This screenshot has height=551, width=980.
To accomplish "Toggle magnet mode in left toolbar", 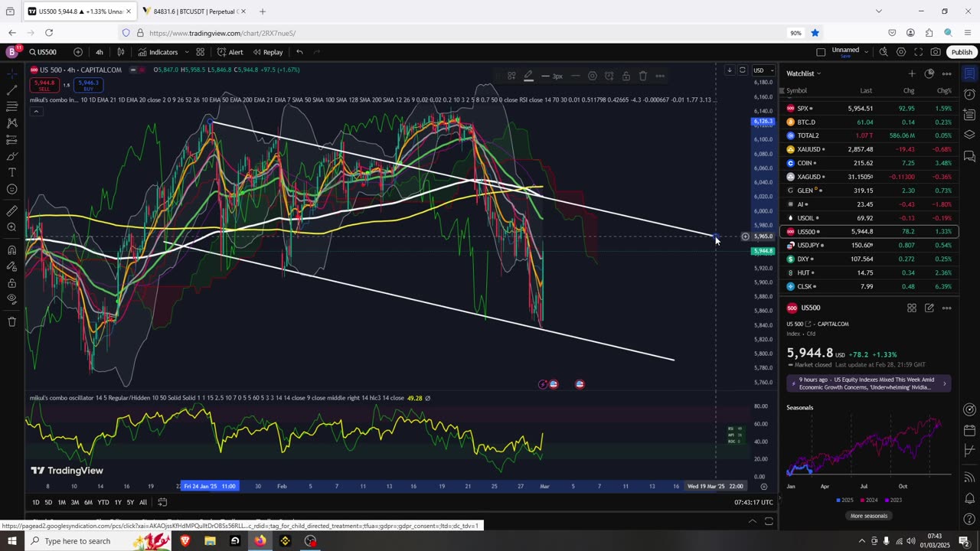I will tap(12, 249).
